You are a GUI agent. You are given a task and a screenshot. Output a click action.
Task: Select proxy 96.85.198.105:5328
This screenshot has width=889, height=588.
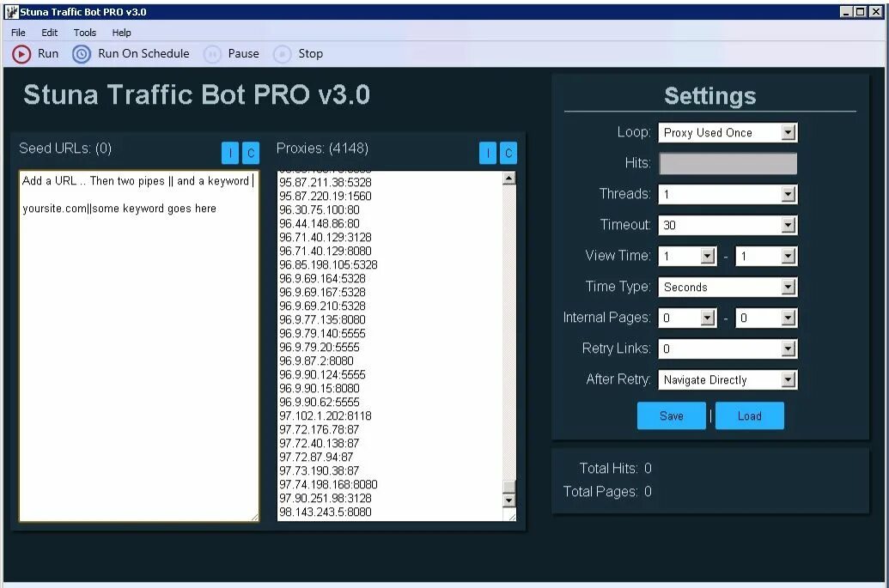pyautogui.click(x=328, y=264)
